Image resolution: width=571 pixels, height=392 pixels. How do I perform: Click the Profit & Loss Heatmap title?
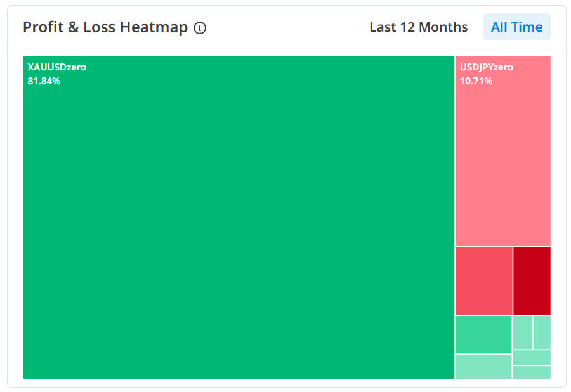tap(105, 28)
